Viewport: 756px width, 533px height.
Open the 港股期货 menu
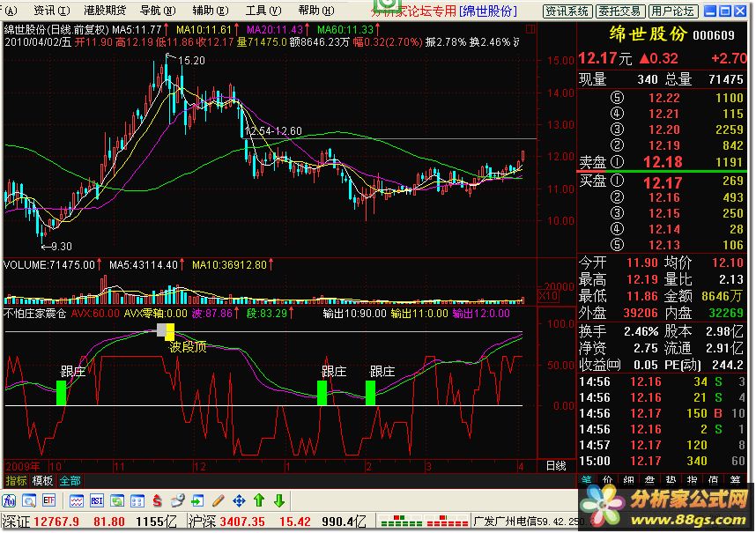(x=105, y=10)
